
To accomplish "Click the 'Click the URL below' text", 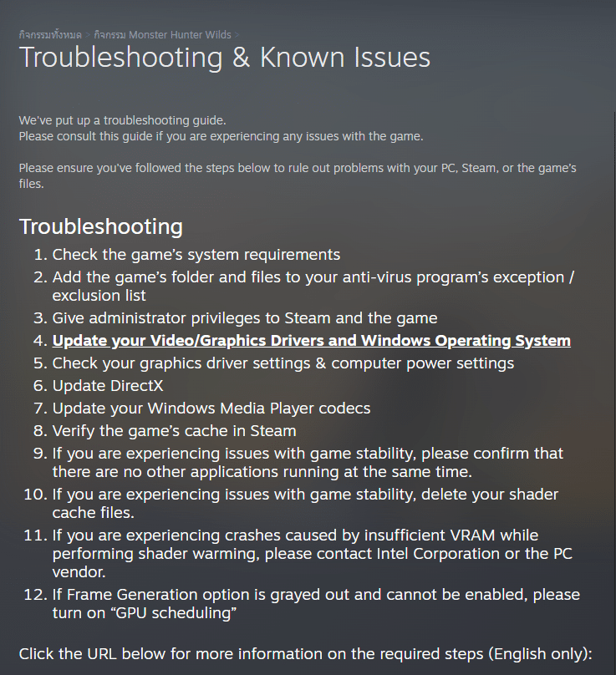I will (305, 654).
